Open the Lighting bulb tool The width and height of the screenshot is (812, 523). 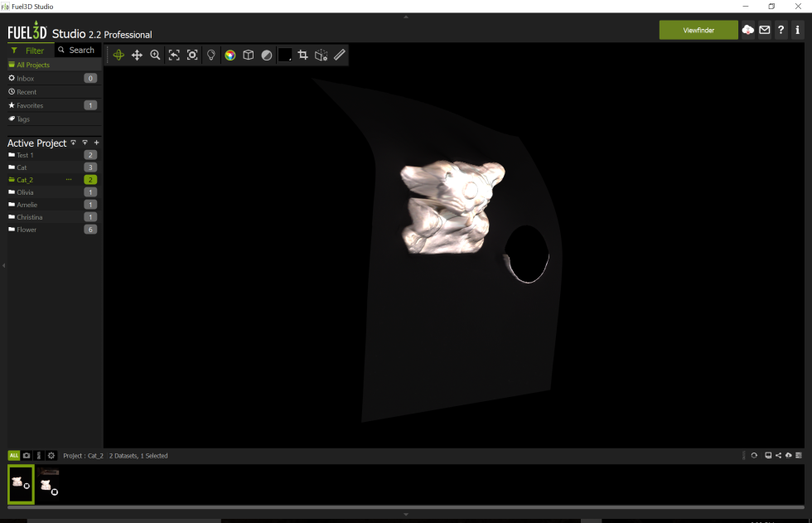tap(210, 55)
